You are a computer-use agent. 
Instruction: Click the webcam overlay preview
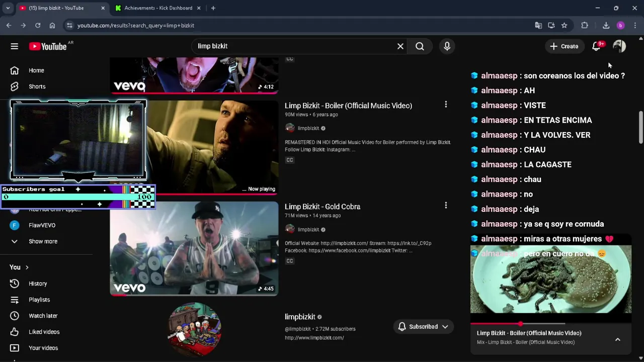coord(78,140)
